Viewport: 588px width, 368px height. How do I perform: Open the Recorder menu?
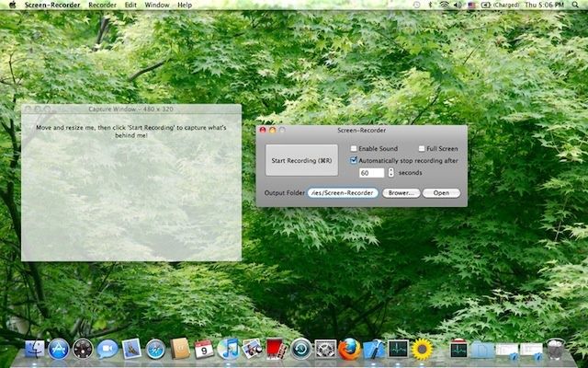(x=102, y=5)
